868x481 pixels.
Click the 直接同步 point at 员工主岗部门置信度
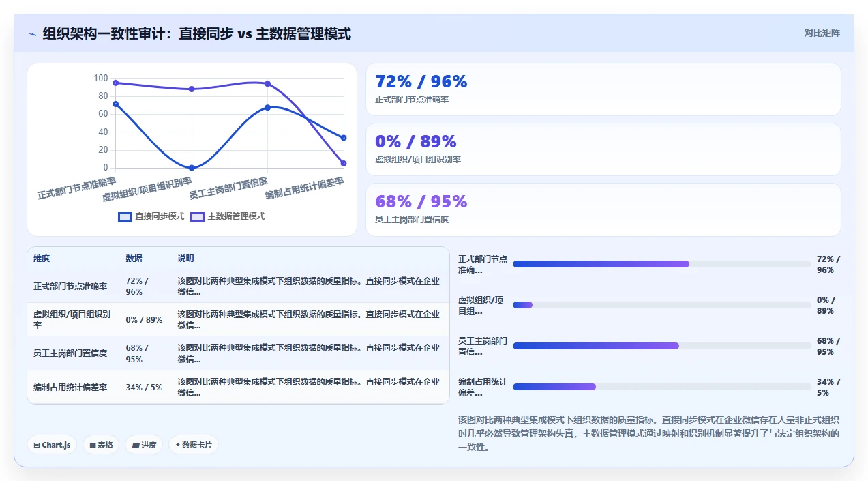[267, 107]
